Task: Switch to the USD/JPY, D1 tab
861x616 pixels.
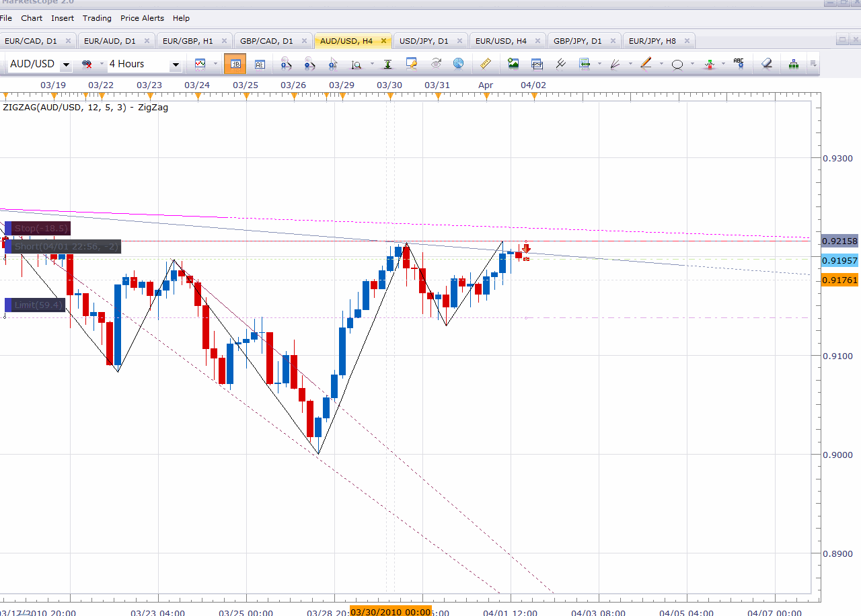Action: tap(424, 41)
